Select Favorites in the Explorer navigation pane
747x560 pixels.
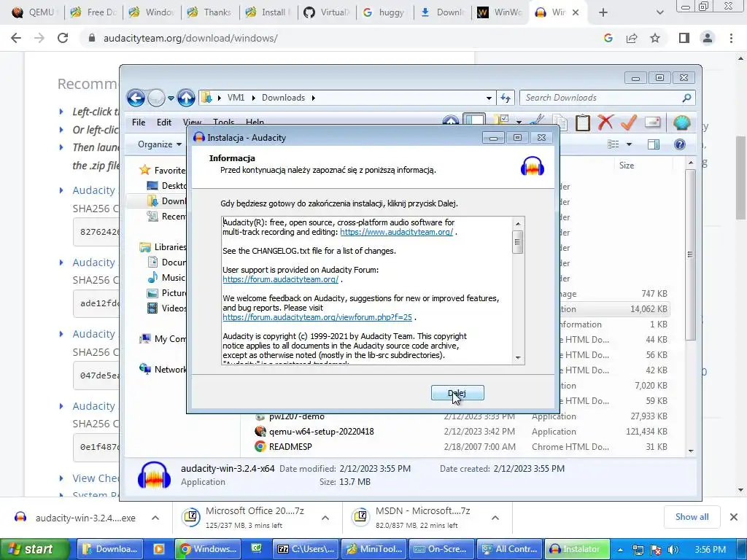(x=163, y=170)
